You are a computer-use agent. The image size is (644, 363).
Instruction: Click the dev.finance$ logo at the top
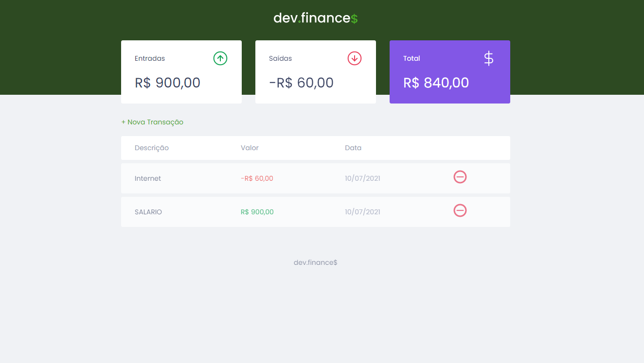click(315, 17)
